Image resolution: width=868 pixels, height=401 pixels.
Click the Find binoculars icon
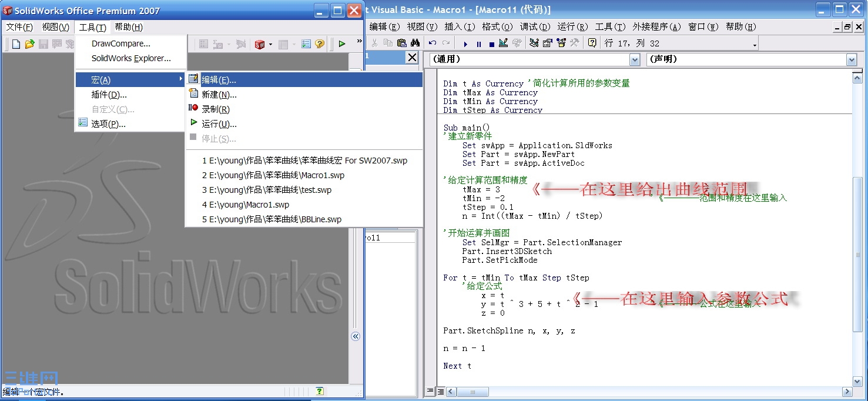[x=415, y=43]
